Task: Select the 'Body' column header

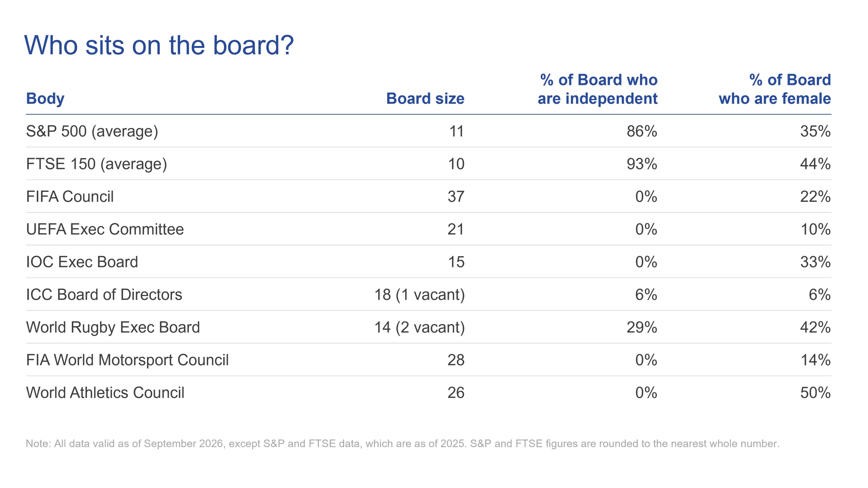Action: pos(45,99)
